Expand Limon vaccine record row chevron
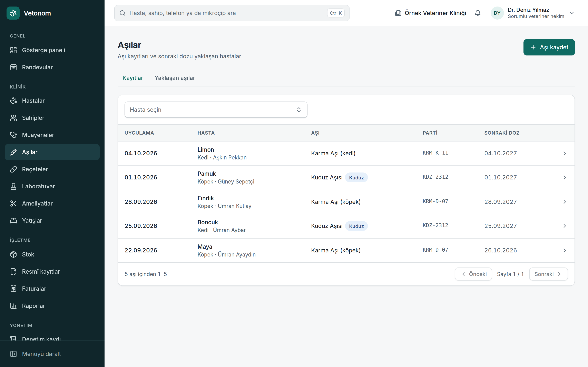 [x=565, y=153]
